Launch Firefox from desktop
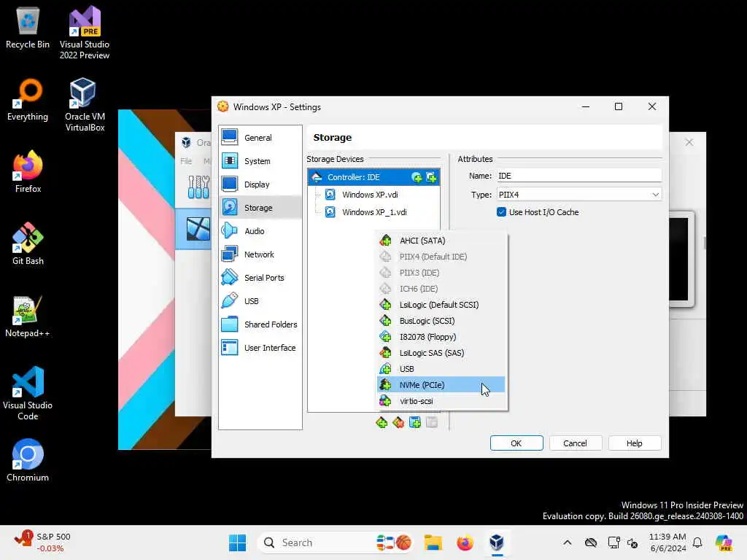Viewport: 747px width, 560px height. [x=28, y=172]
